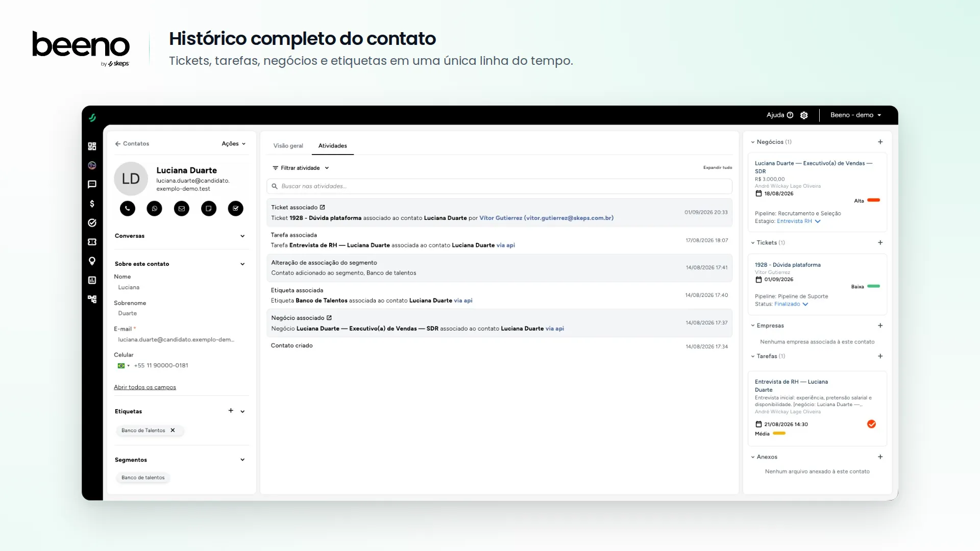980x551 pixels.
Task: Open the 1928 - Dúvida plataforma ticket card
Action: pyautogui.click(x=788, y=265)
